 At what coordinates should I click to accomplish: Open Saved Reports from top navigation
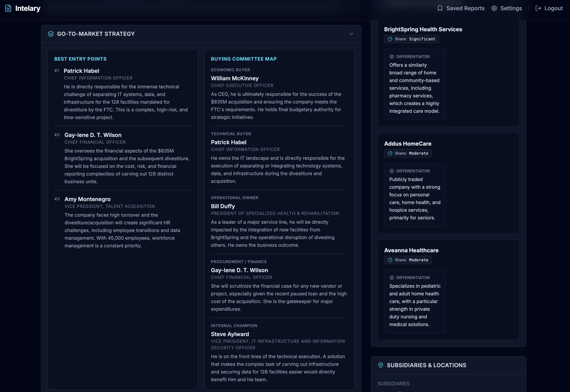click(x=465, y=8)
